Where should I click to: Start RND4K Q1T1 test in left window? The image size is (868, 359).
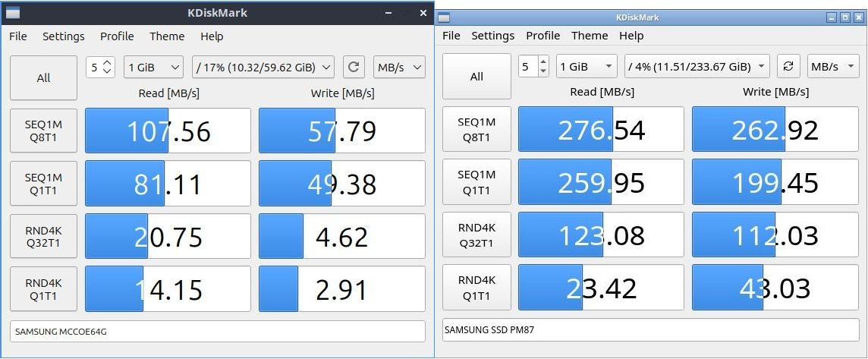[x=44, y=289]
